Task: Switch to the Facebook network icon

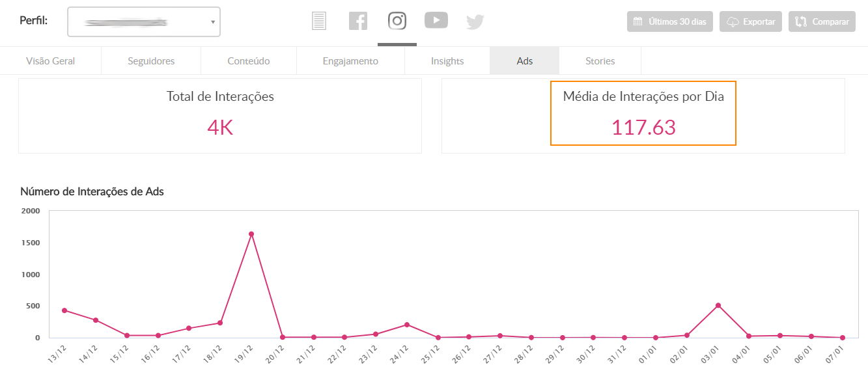Action: point(358,21)
